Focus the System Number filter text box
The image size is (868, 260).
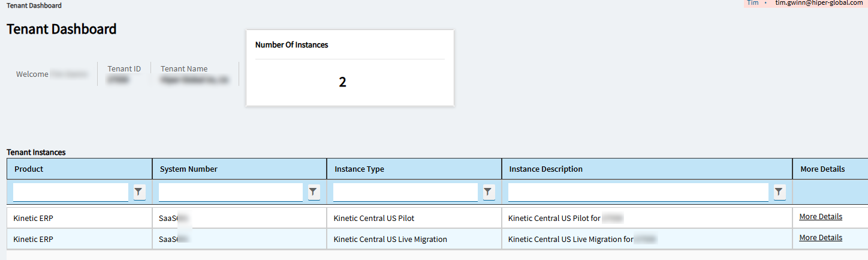tap(231, 192)
